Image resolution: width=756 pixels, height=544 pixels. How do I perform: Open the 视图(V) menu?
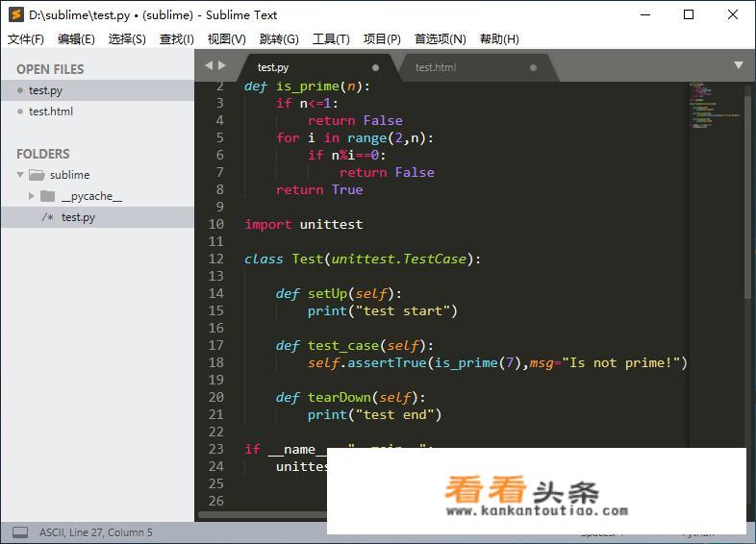click(227, 39)
